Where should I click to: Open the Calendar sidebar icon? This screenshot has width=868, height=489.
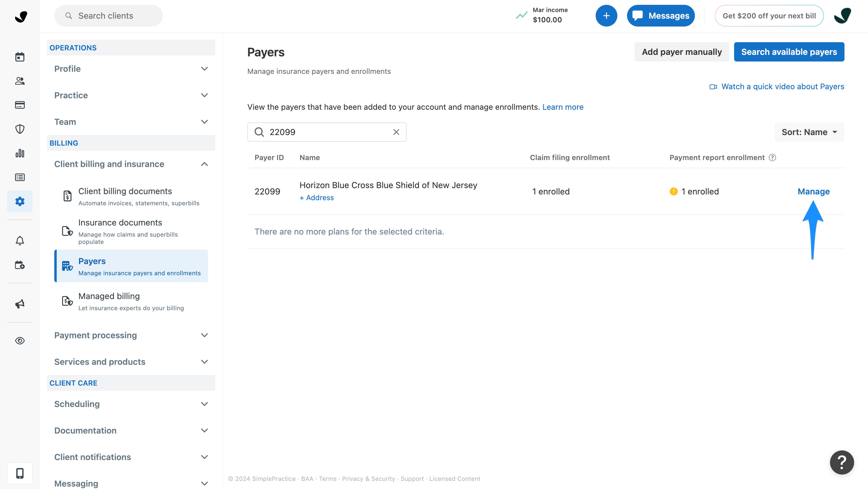click(x=20, y=57)
